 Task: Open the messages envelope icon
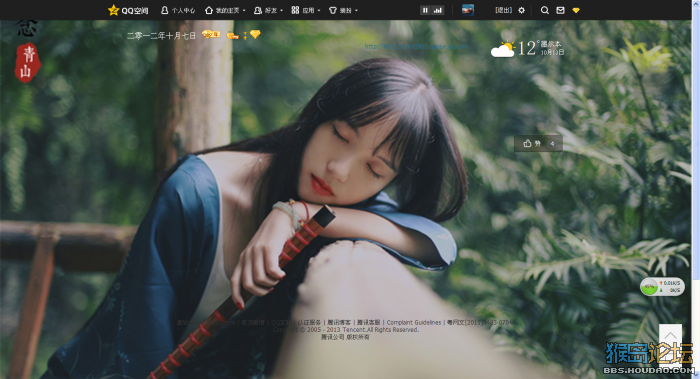pos(560,10)
